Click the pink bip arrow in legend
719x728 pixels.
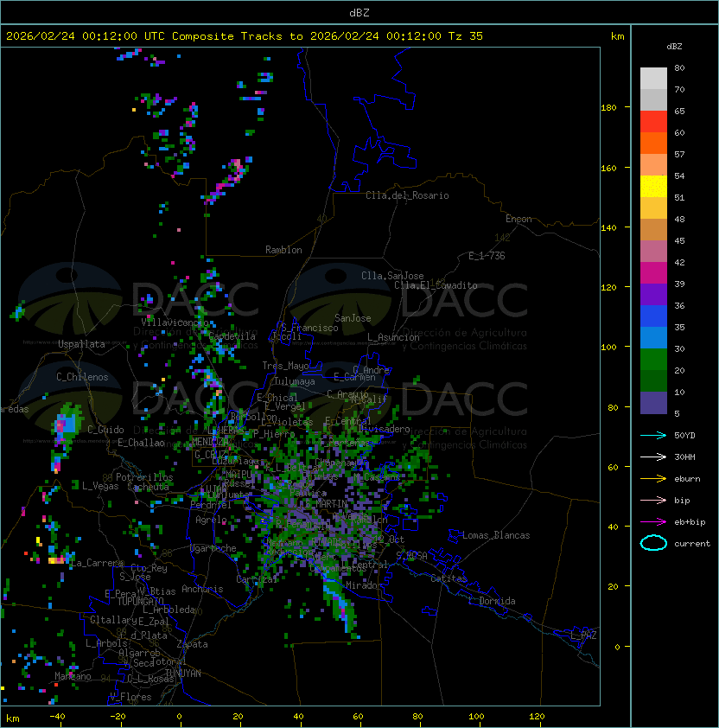tap(653, 500)
